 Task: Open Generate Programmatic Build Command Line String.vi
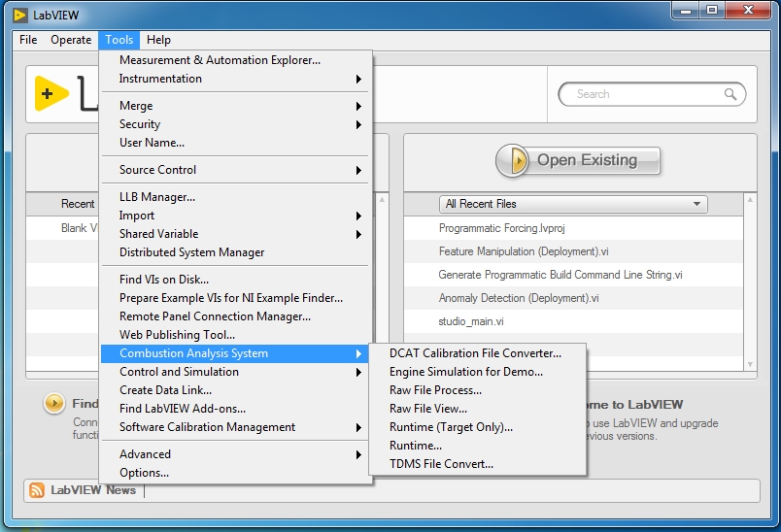[573, 275]
